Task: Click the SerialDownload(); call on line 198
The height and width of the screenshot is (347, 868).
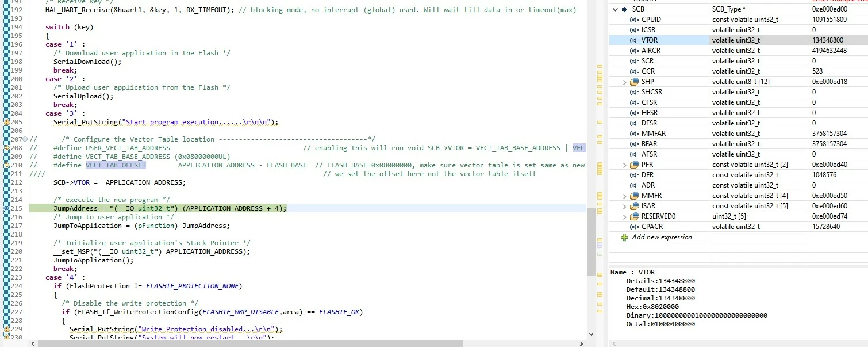Action: (x=87, y=62)
